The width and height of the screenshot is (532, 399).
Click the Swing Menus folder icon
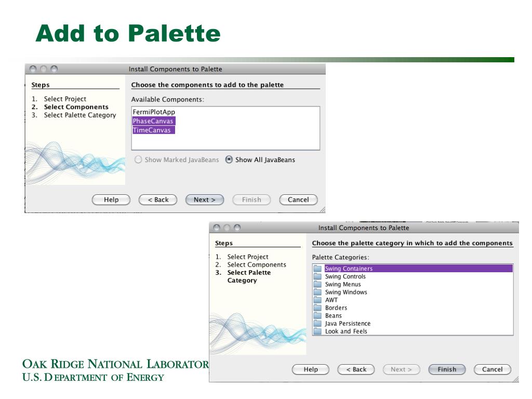point(317,284)
